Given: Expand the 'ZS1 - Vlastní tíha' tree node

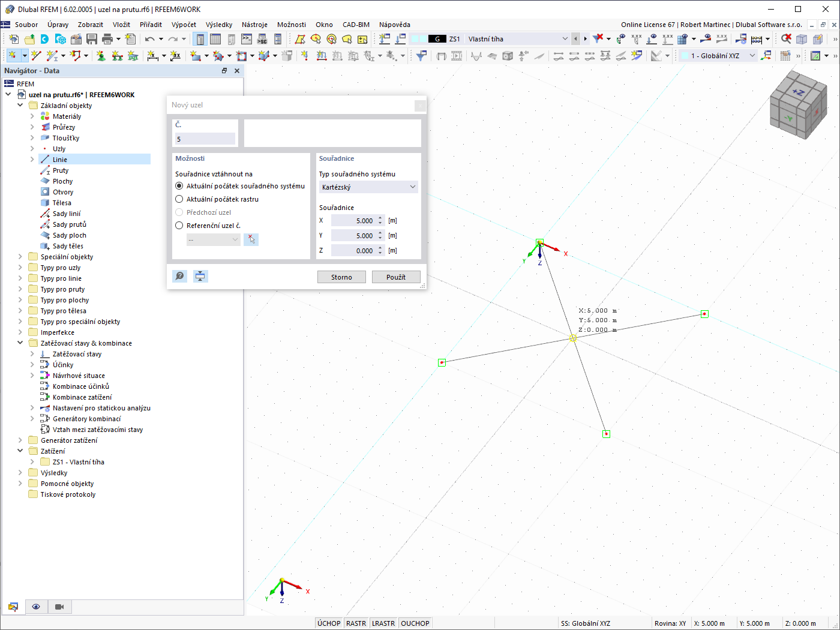Looking at the screenshot, I should tap(32, 462).
